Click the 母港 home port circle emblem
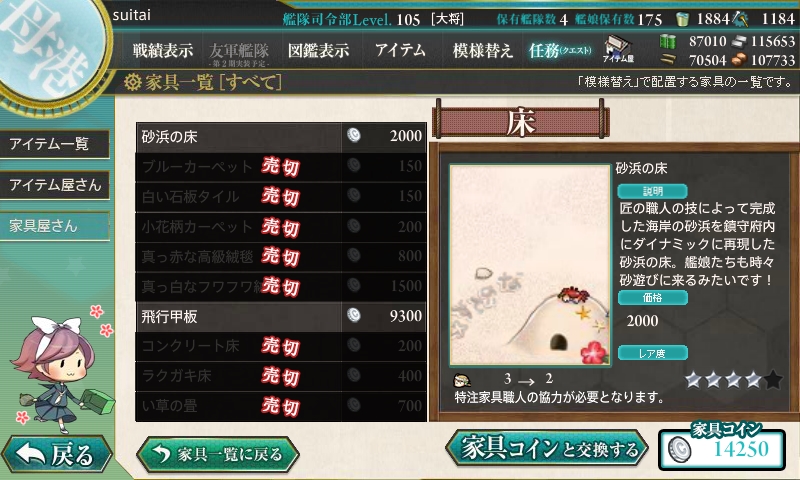Viewport: 800px width, 480px height. [51, 48]
